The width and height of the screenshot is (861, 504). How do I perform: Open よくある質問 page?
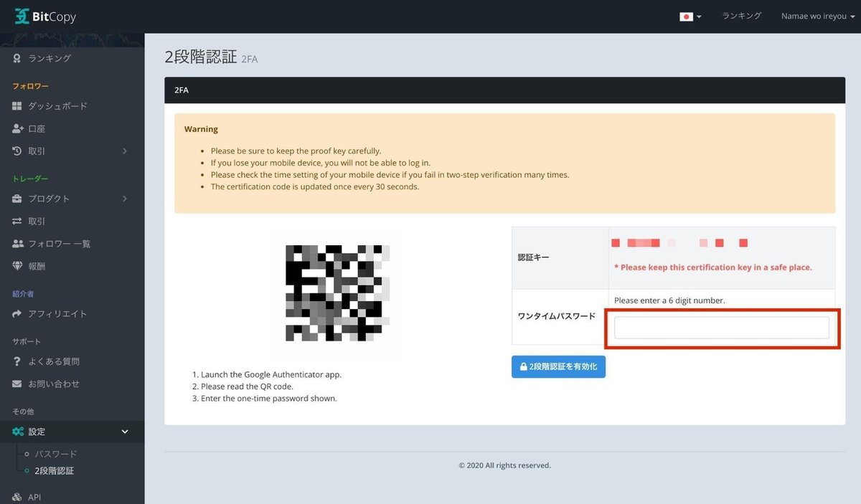tap(54, 361)
